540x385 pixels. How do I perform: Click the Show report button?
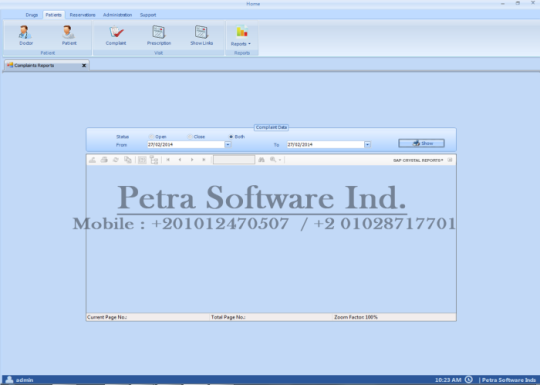pos(422,143)
